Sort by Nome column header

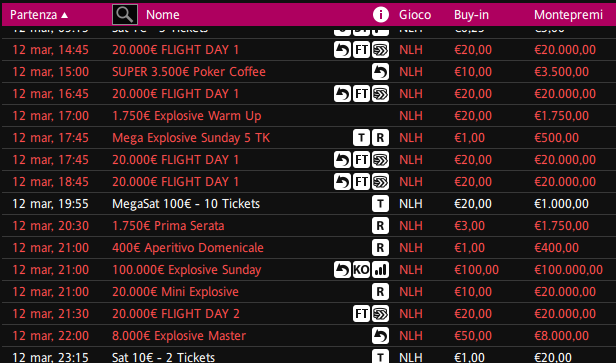click(163, 15)
